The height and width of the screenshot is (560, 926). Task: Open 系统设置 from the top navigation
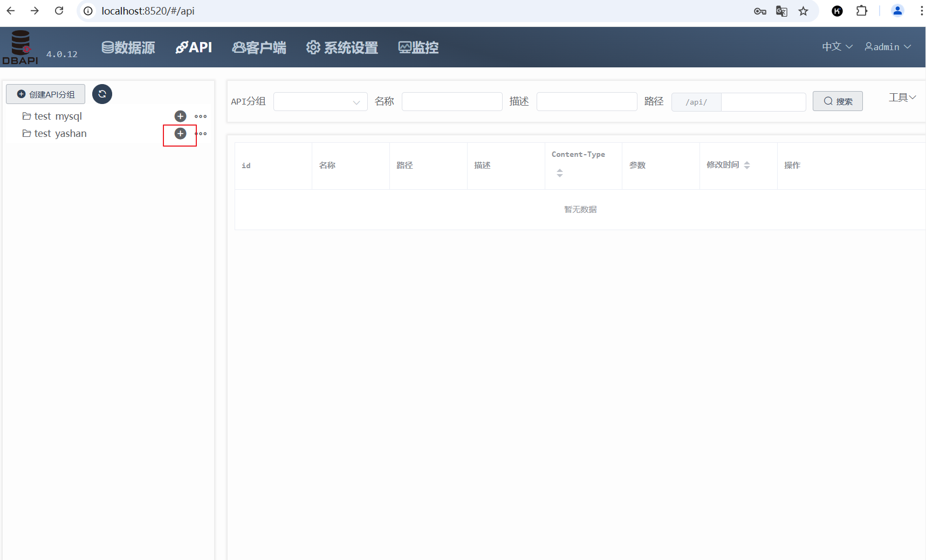pyautogui.click(x=341, y=47)
